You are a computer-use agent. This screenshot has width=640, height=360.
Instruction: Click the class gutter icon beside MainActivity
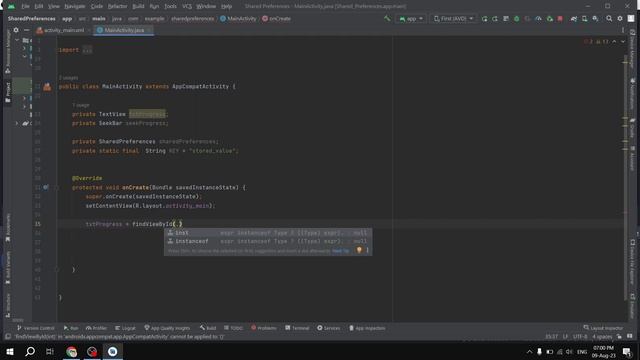pyautogui.click(x=47, y=87)
